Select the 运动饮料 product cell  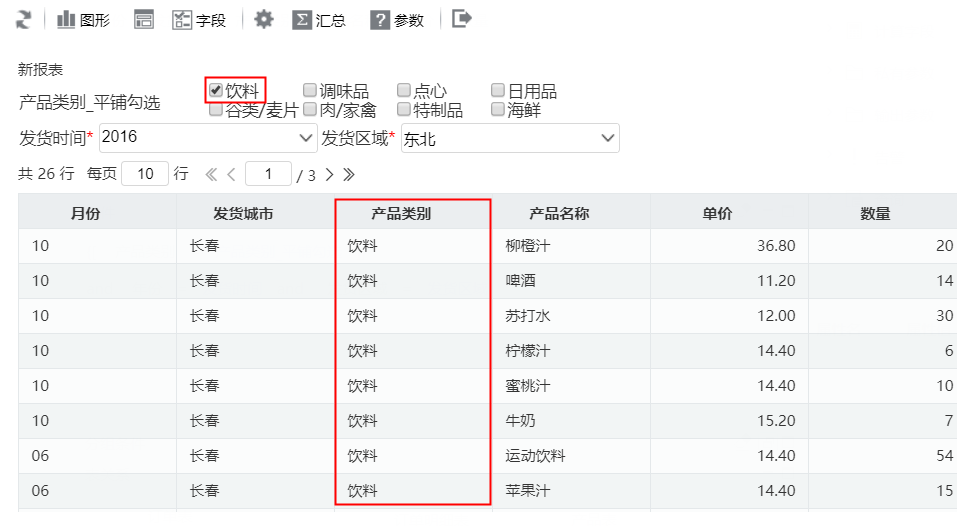pyautogui.click(x=571, y=456)
